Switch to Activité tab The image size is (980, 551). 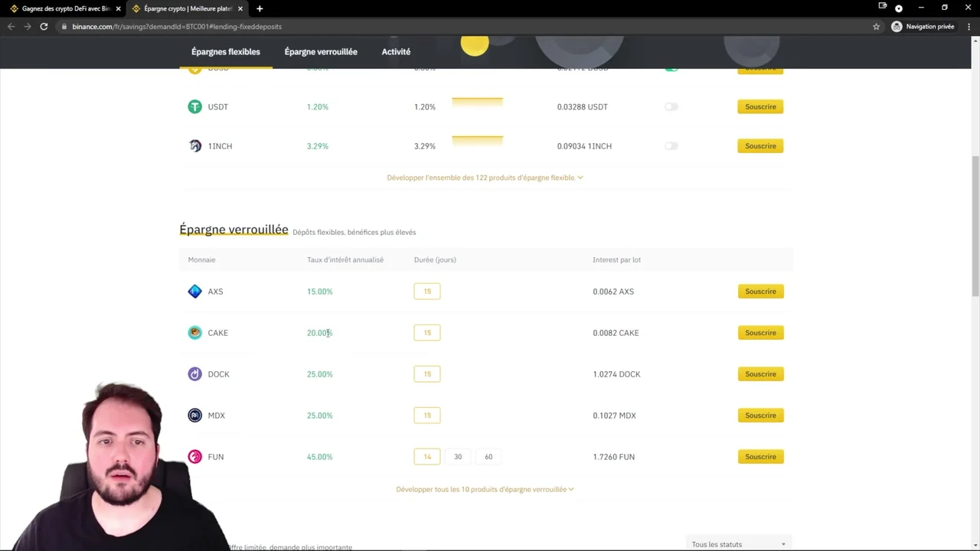[396, 51]
